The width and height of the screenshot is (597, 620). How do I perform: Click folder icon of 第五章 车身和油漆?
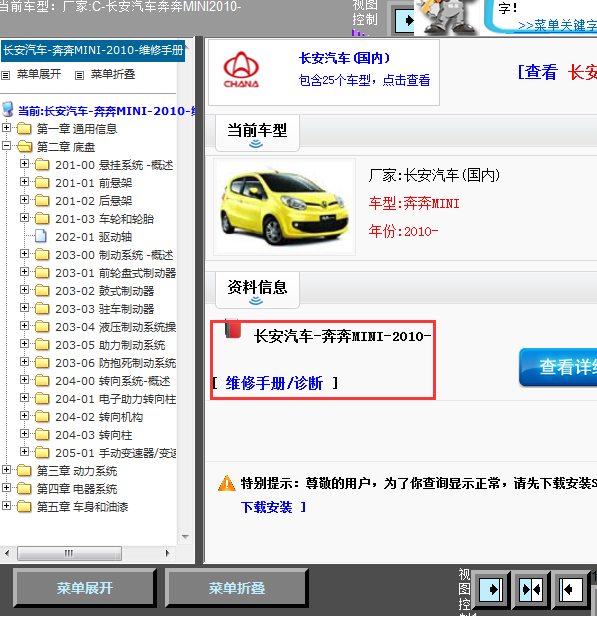(24, 506)
